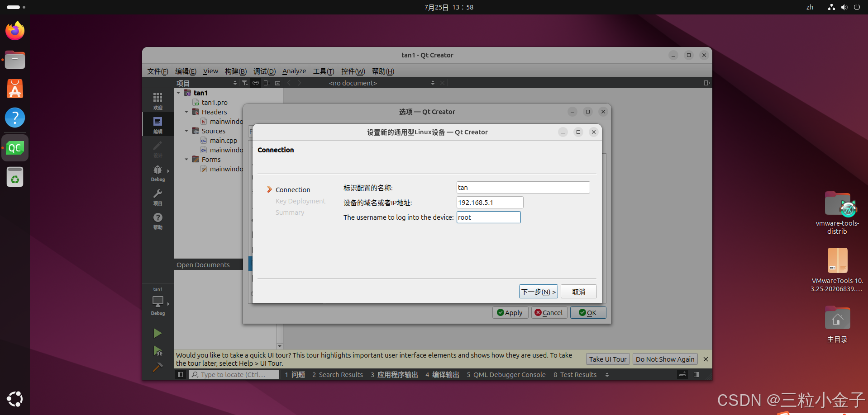Toggle right sidebar visibility icon
The width and height of the screenshot is (868, 415).
tap(696, 374)
